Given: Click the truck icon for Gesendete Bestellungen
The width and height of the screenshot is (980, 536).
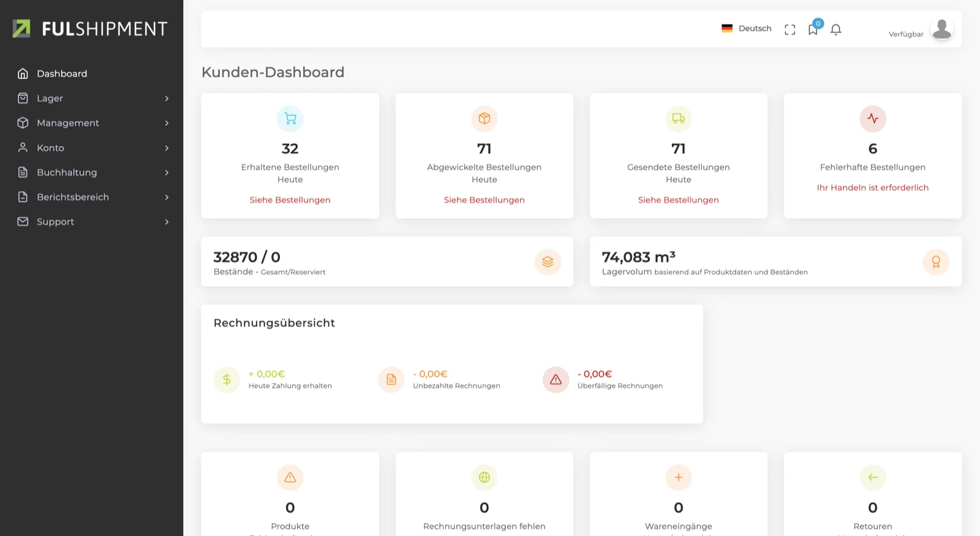Looking at the screenshot, I should 679,119.
